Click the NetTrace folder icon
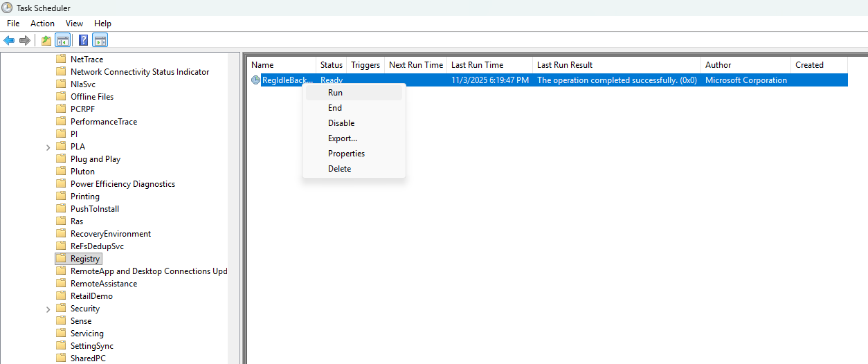 coord(61,60)
